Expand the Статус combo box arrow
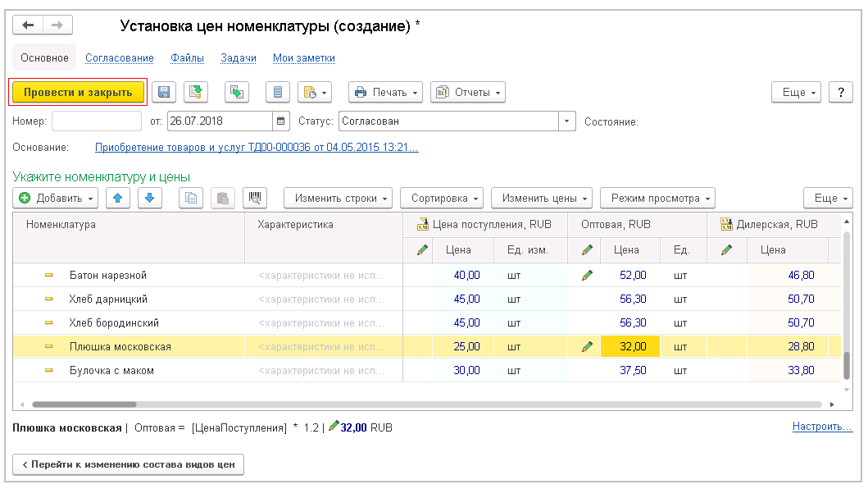The image size is (868, 489). 567,121
